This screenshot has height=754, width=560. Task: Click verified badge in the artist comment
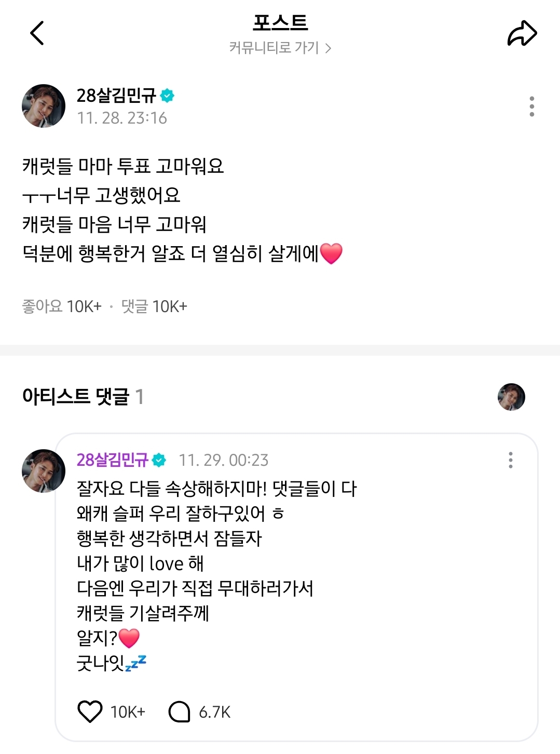[159, 460]
